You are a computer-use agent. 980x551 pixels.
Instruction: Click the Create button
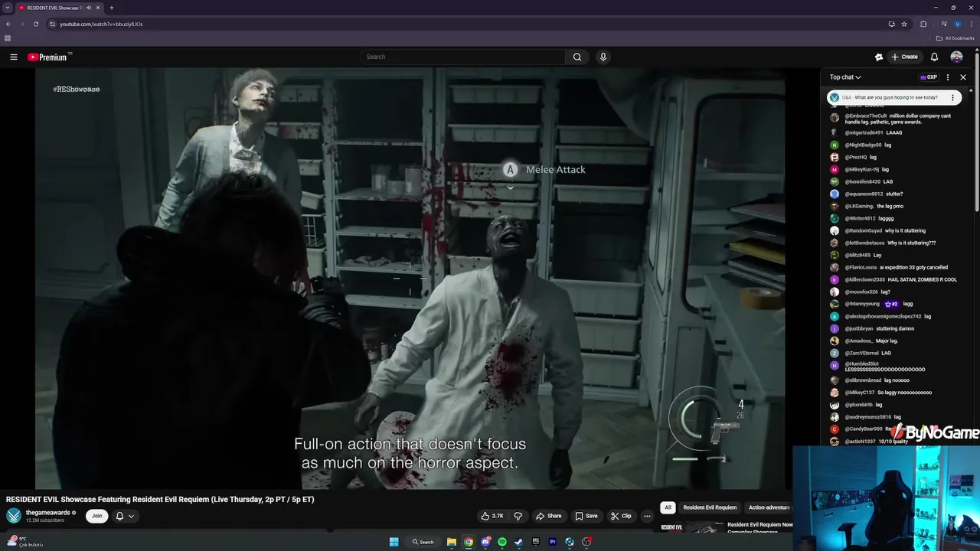tap(904, 57)
